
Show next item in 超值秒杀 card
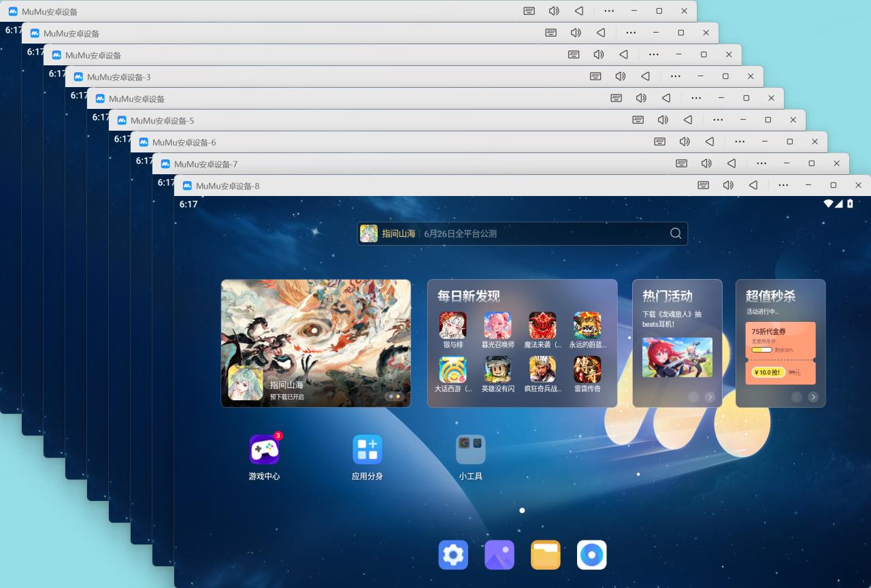tap(813, 397)
